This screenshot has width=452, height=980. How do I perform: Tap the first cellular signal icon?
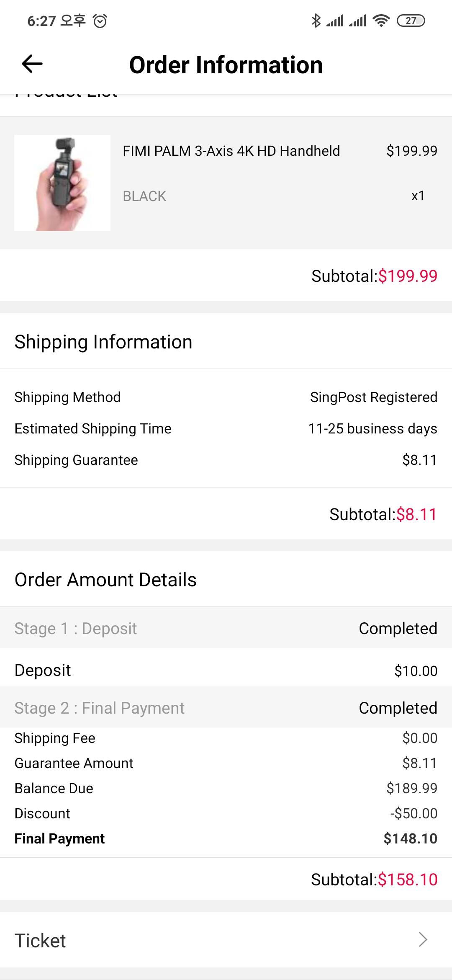335,20
